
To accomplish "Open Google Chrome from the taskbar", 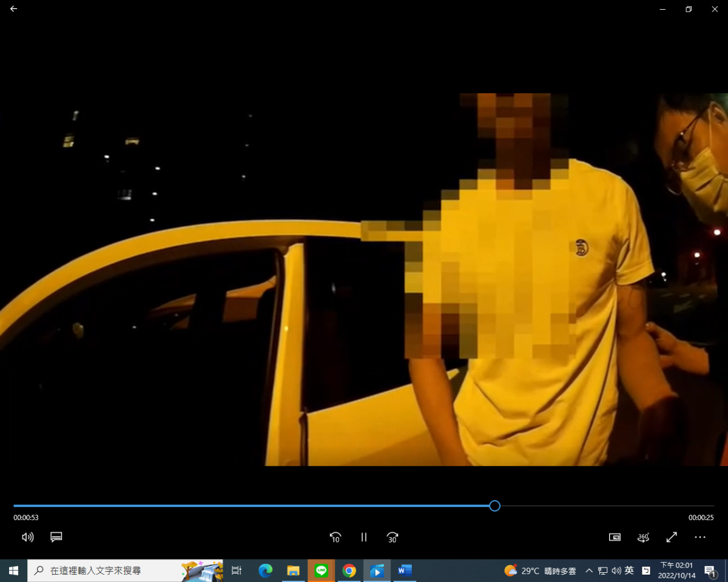I will [349, 570].
